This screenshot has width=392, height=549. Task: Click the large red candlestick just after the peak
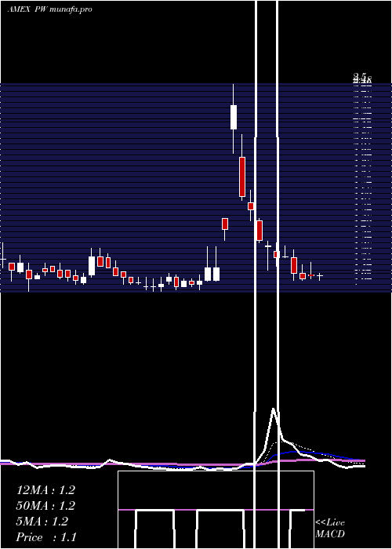241,176
